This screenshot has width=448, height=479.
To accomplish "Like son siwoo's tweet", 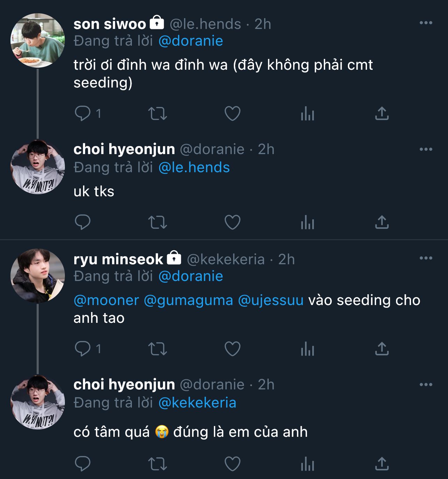I will 232,114.
